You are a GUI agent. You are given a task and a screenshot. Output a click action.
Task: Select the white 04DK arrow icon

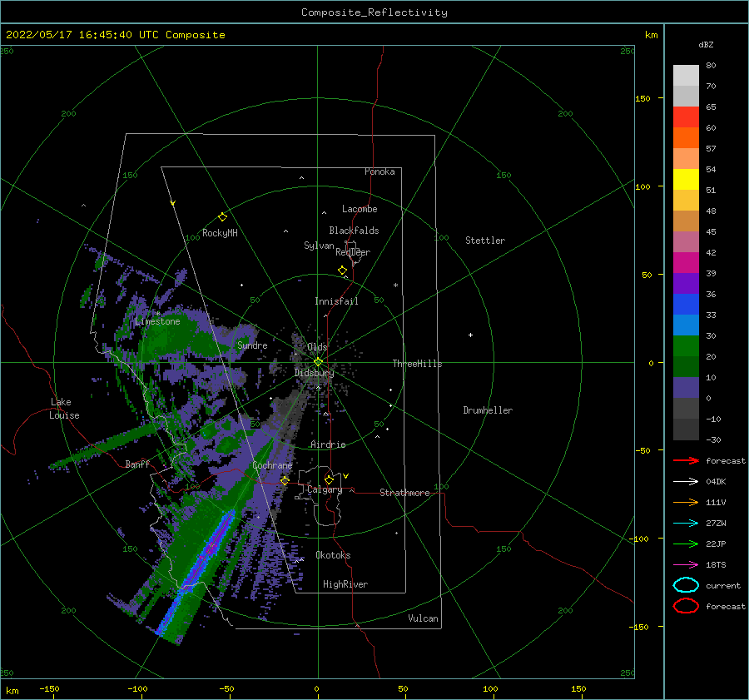tap(686, 482)
